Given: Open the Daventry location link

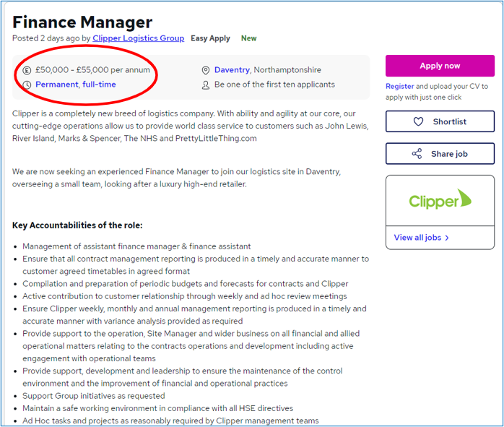Looking at the screenshot, I should [232, 70].
